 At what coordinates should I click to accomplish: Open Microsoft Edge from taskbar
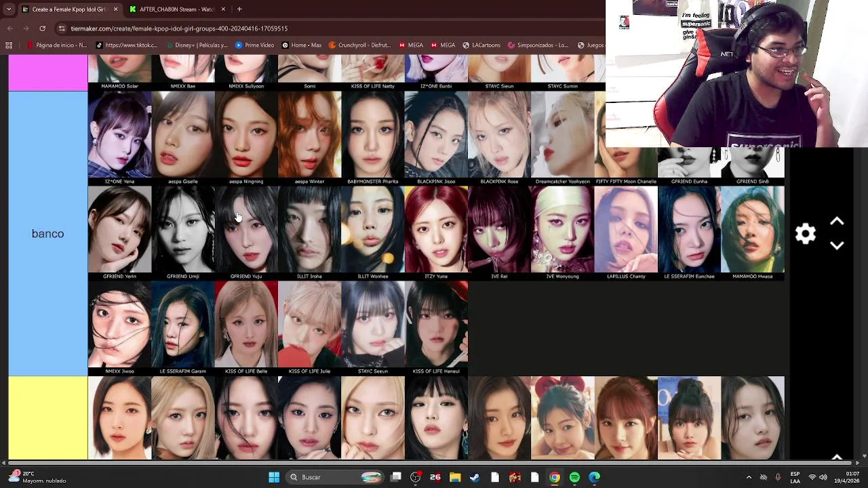pyautogui.click(x=594, y=477)
